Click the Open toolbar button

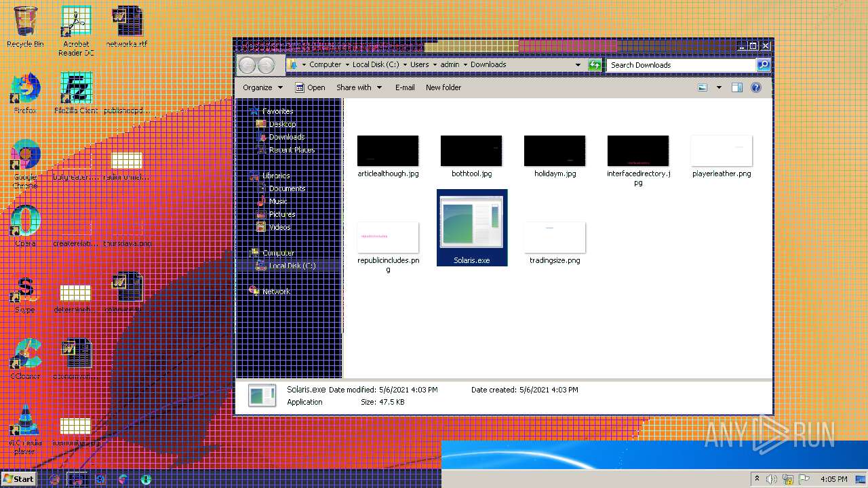(x=310, y=87)
